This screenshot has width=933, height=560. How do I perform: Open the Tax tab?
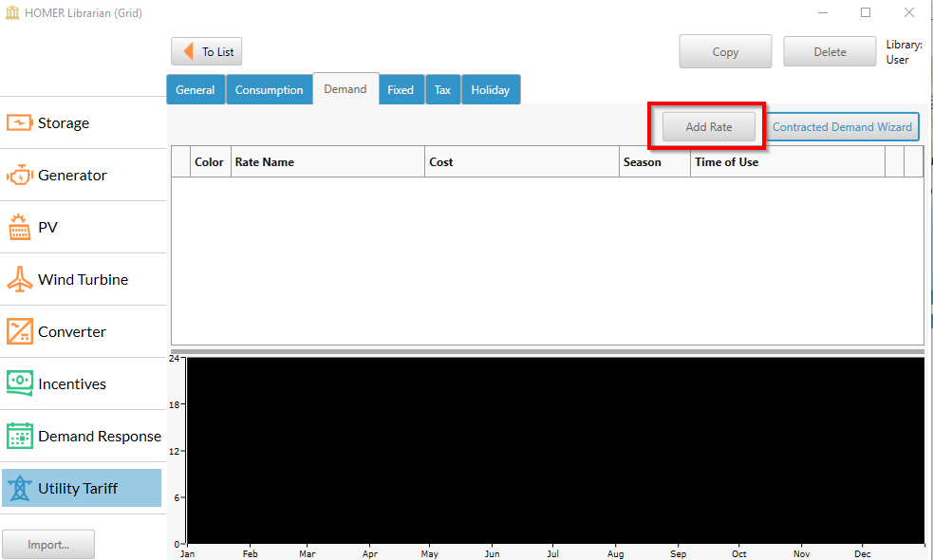(x=442, y=89)
